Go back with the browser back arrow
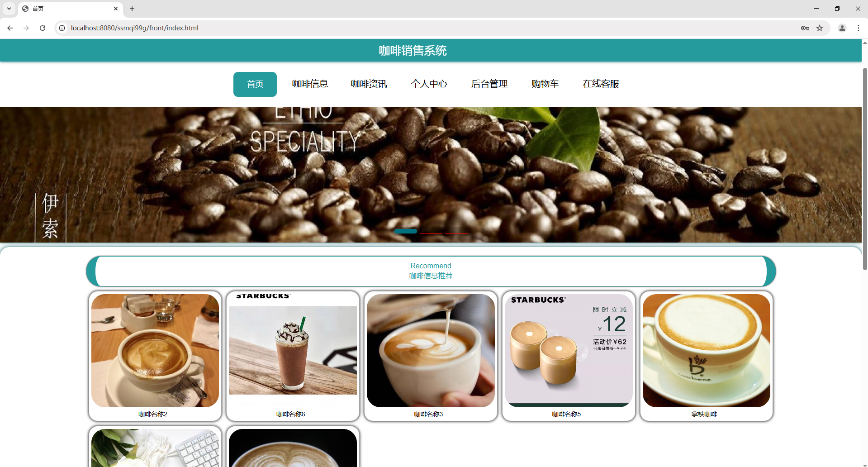 pyautogui.click(x=10, y=28)
